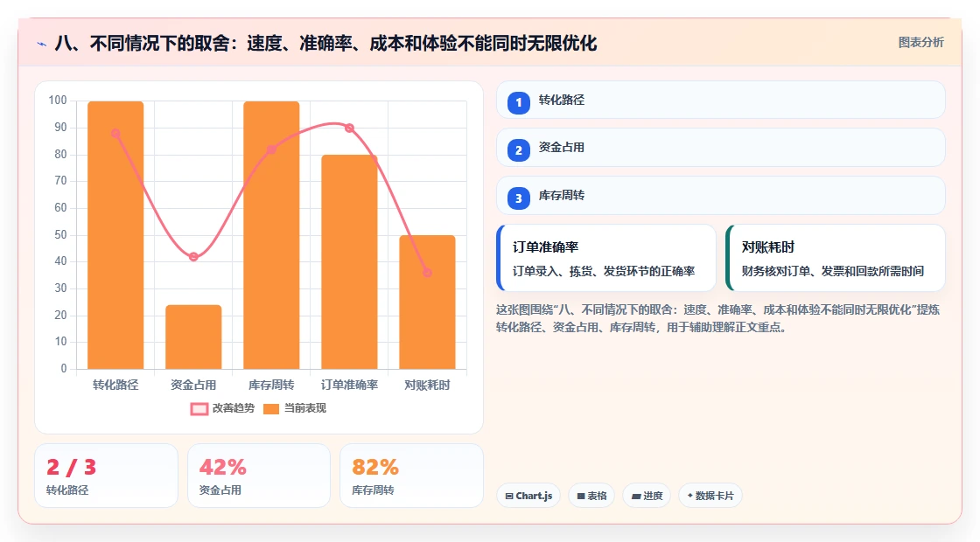
Task: Click the 订单准确率 bar in chart
Action: [x=349, y=262]
